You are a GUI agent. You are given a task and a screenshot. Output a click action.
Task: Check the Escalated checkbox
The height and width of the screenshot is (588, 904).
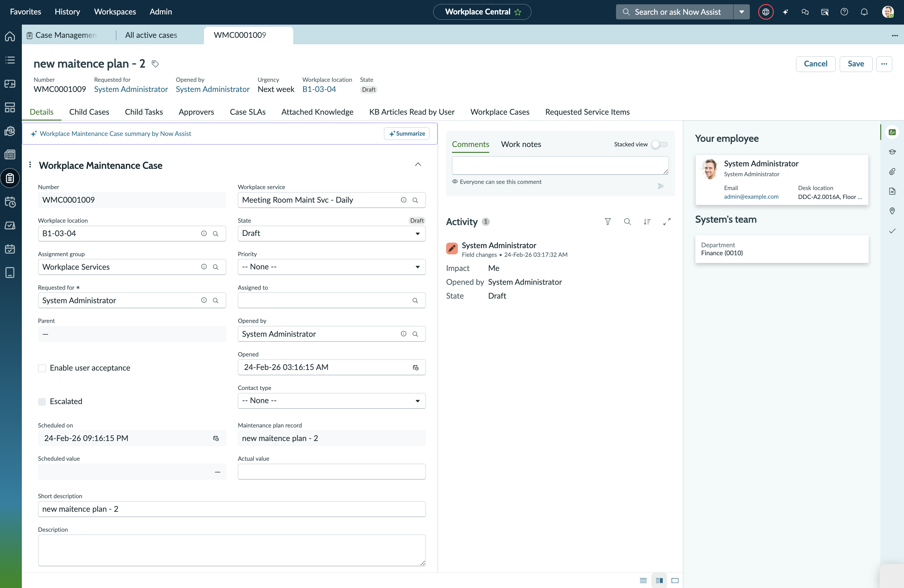pos(42,402)
